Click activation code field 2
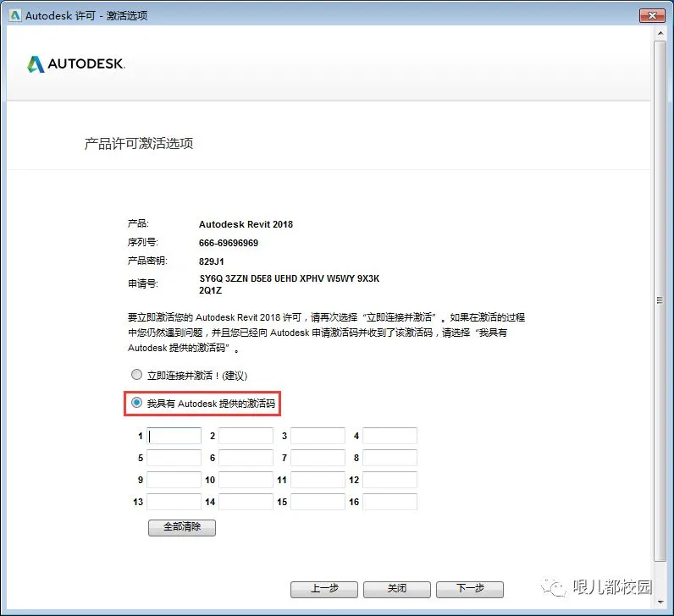The width and height of the screenshot is (674, 616). pos(246,436)
